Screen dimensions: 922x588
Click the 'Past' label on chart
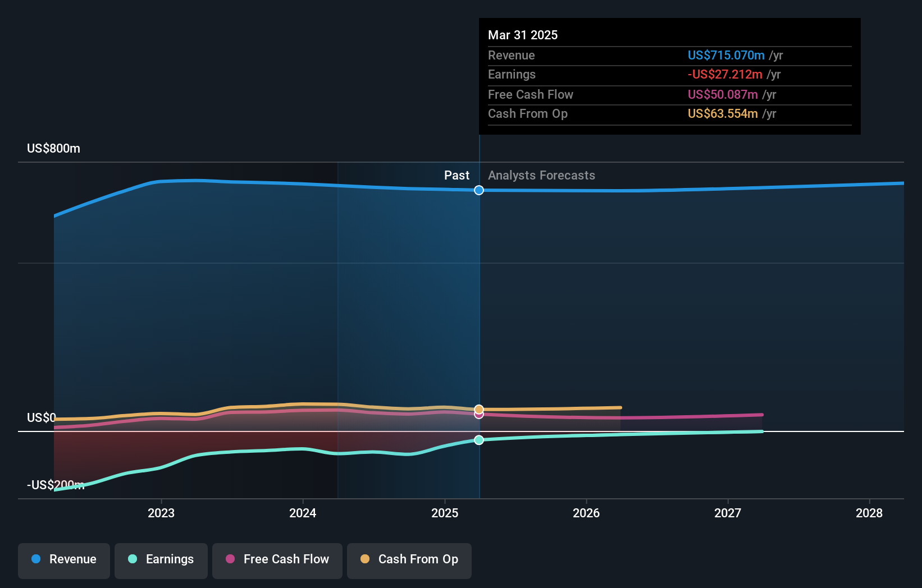(457, 175)
